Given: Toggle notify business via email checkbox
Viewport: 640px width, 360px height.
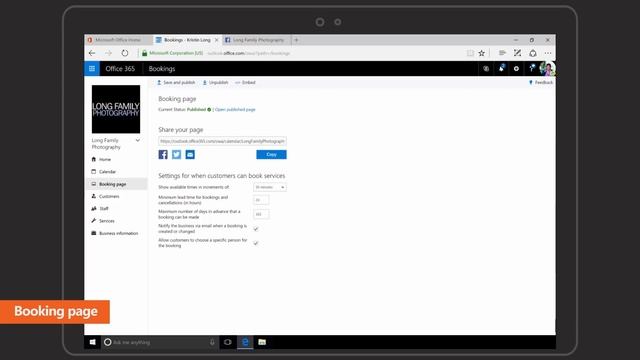Looking at the screenshot, I should [x=256, y=229].
